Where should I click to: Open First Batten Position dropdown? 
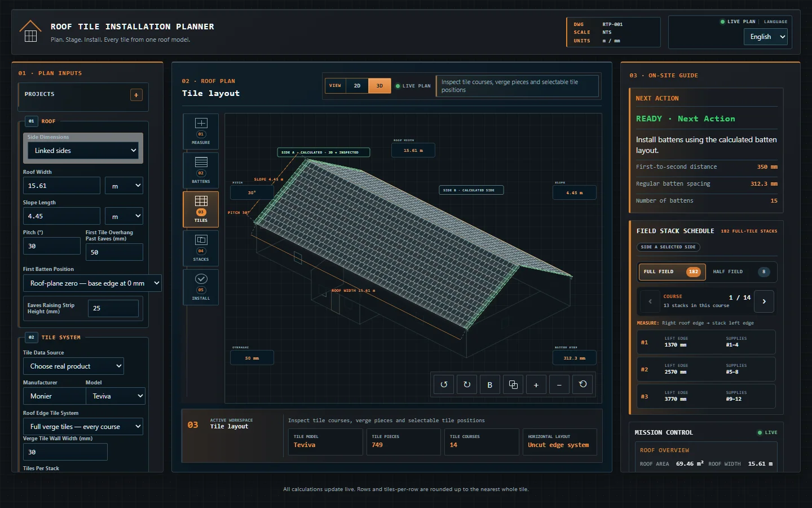tap(92, 283)
